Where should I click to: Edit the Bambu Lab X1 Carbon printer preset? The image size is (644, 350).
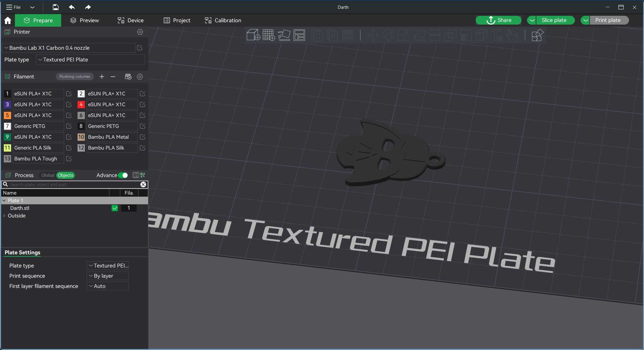tap(140, 48)
